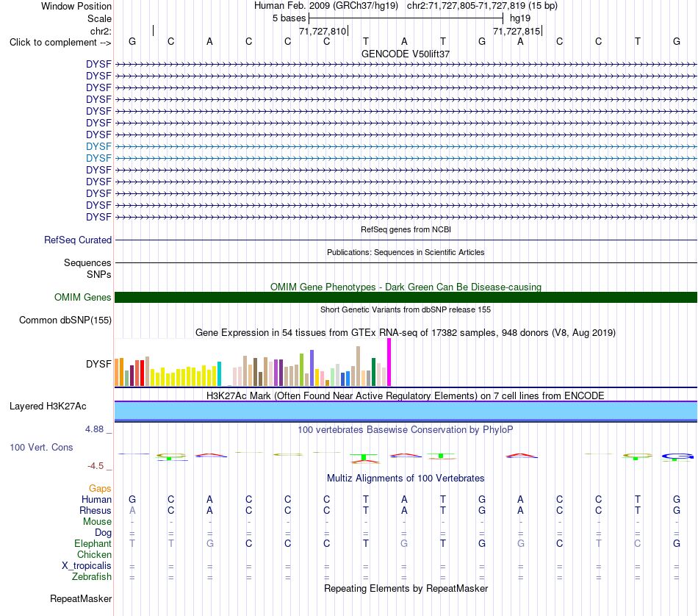Click the Chicken species label
The image size is (698, 616).
pos(94,554)
